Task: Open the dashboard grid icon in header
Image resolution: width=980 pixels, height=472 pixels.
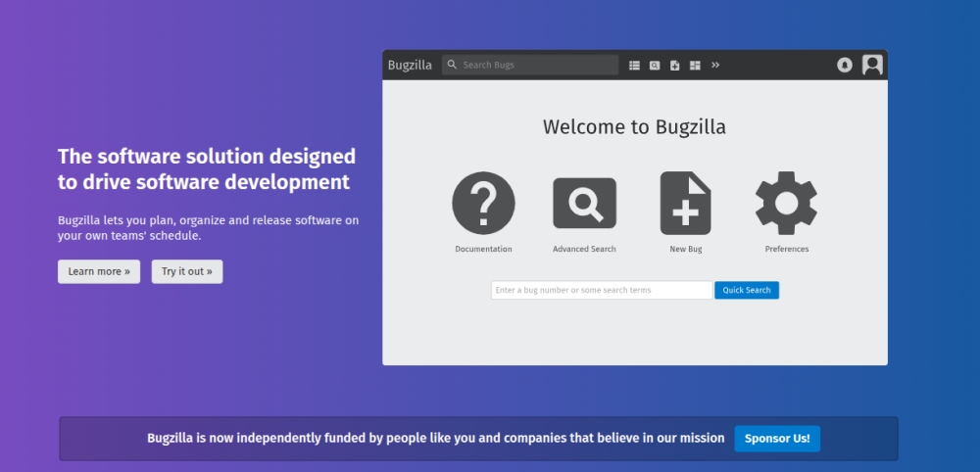Action: 695,65
